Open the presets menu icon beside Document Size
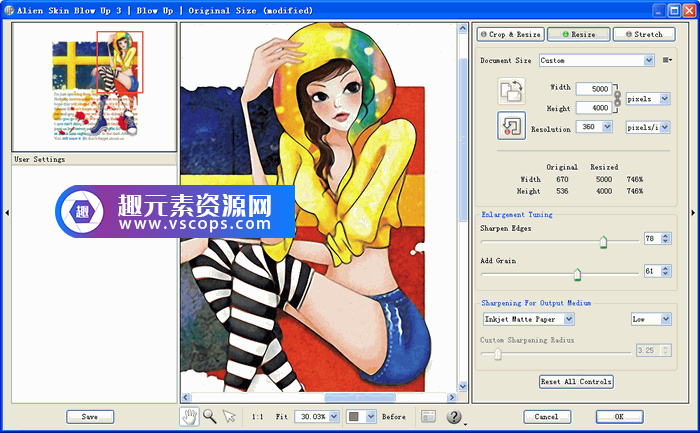Viewport: 700px width, 433px height. tap(668, 60)
